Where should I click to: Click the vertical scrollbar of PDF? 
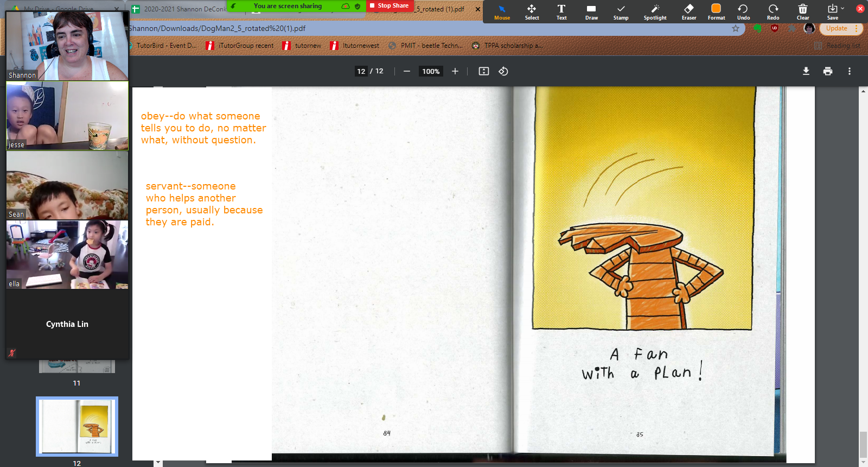tap(863, 445)
